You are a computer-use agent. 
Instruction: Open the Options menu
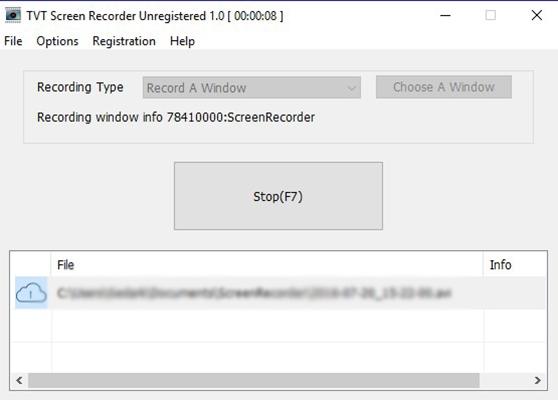(x=57, y=41)
